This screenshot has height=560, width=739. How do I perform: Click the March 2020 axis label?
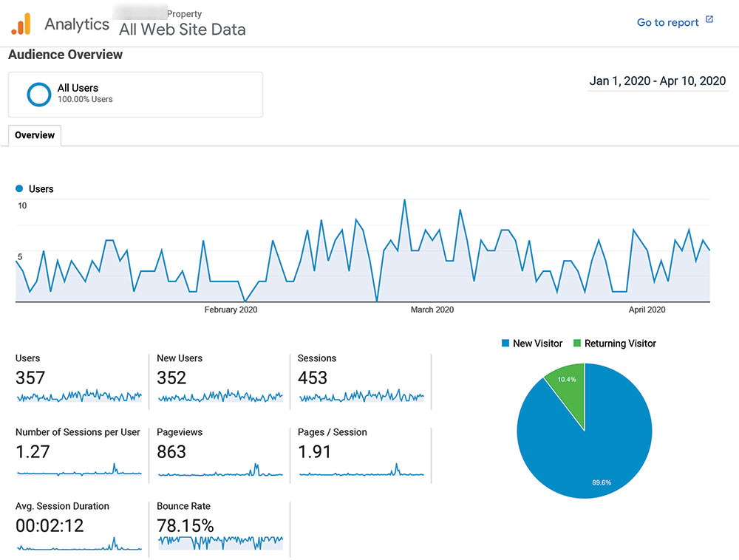(x=432, y=310)
